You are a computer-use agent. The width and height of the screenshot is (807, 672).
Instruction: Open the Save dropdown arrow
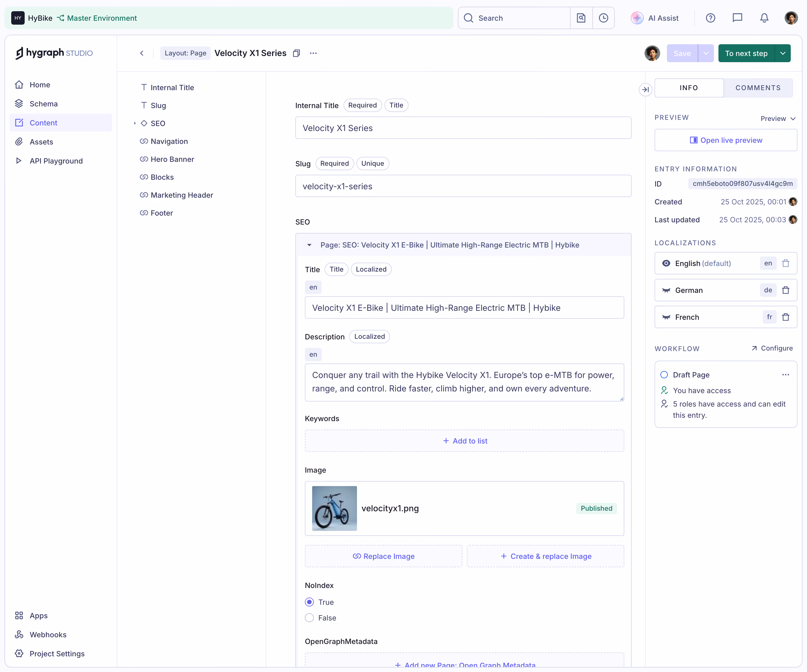pyautogui.click(x=706, y=53)
